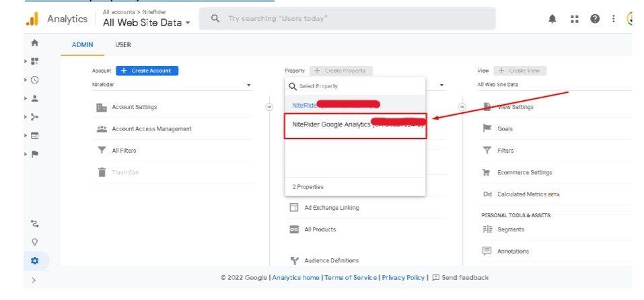Select the first NiteRider property option
Screen dimensions: 644x300
click(355, 106)
